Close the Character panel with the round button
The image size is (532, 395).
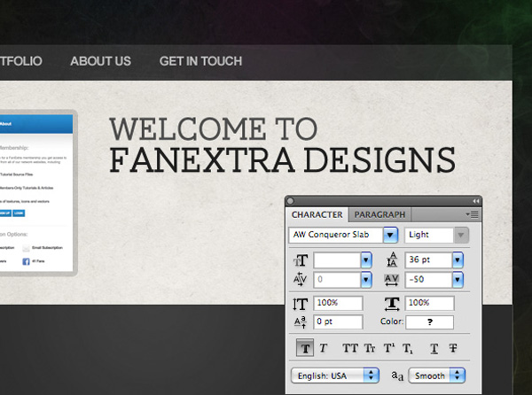click(x=291, y=201)
